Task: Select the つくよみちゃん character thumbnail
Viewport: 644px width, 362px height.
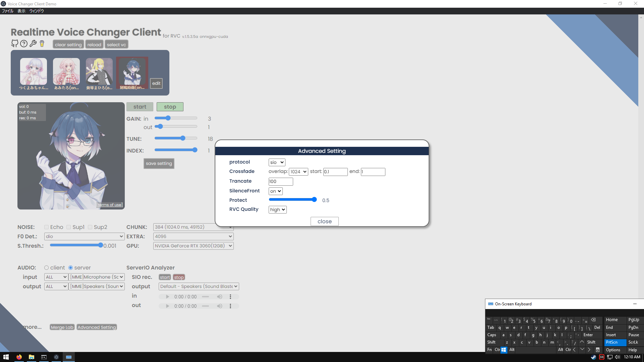Action: click(x=33, y=71)
